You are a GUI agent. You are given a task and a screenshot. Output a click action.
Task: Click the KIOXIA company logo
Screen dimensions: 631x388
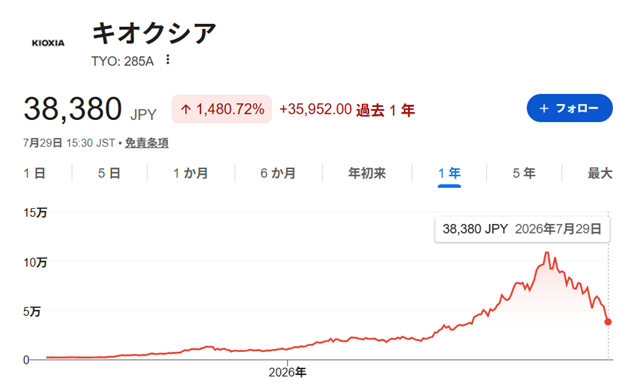(x=48, y=43)
